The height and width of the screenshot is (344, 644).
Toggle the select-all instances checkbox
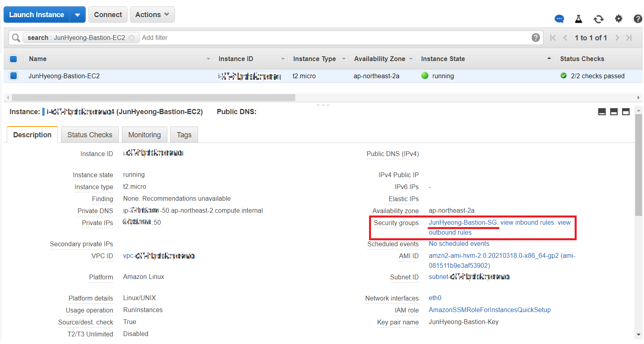(14, 59)
